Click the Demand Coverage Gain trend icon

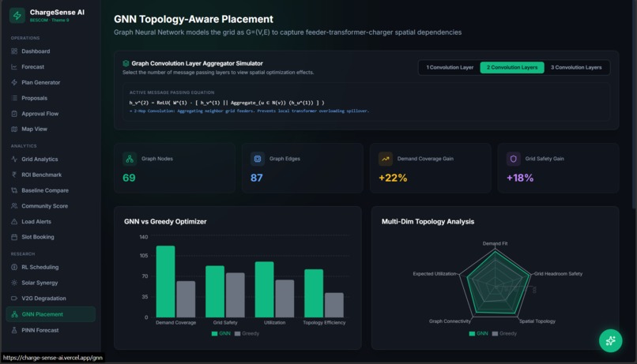coord(385,159)
